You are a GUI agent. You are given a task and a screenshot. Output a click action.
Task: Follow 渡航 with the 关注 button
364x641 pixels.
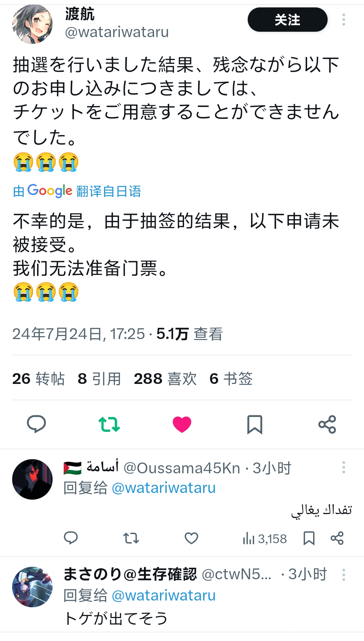pos(287,20)
